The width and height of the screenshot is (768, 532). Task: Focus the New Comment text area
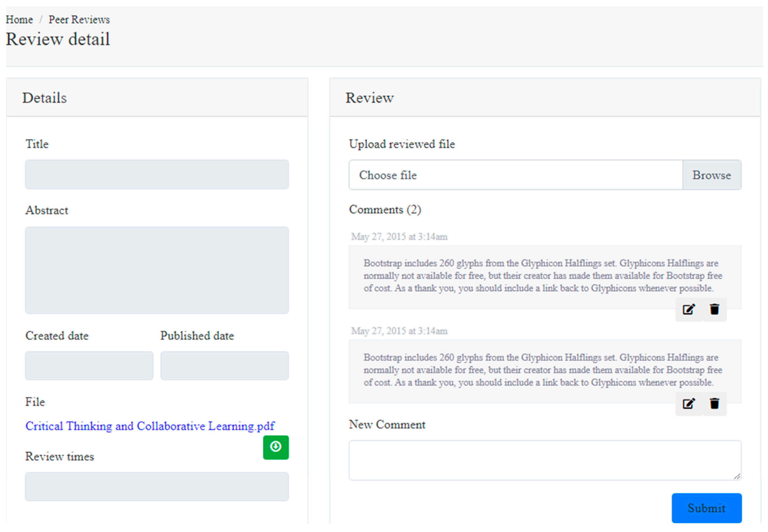(544, 460)
